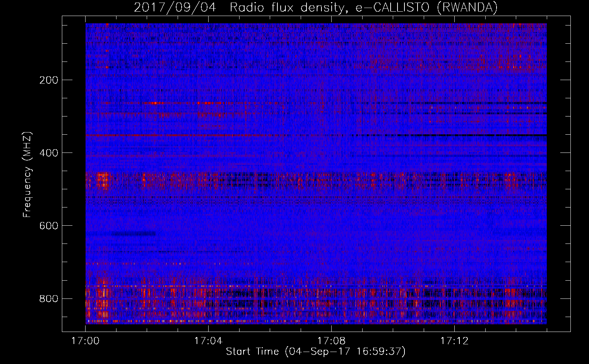The image size is (589, 364).
Task: Click the radio spectrogram plot area
Action: (x=316, y=174)
